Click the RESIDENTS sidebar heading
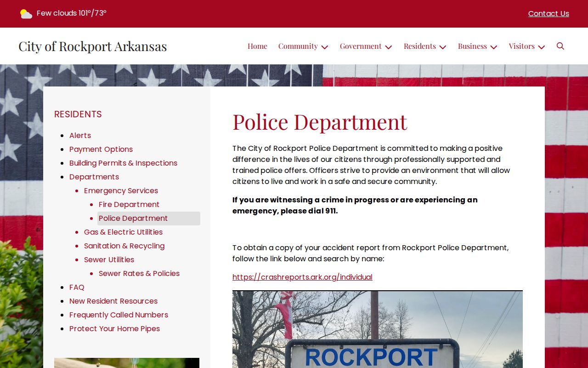This screenshot has height=368, width=588. coord(78,114)
